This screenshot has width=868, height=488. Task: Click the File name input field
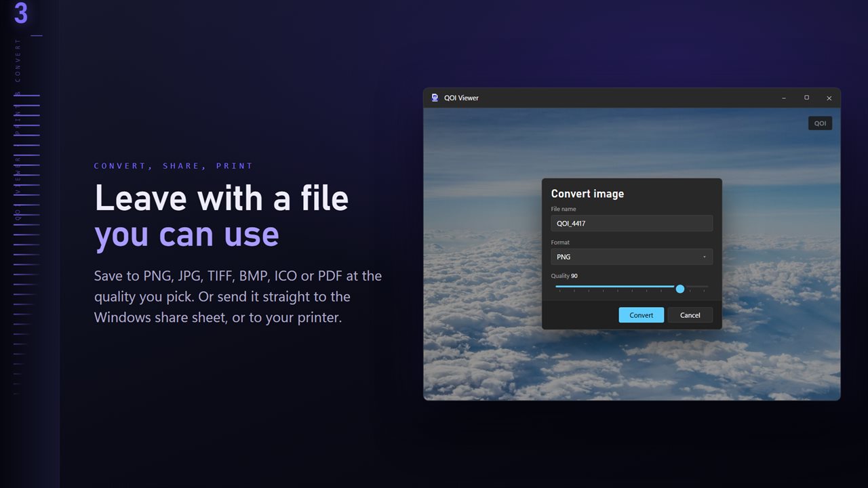point(631,223)
